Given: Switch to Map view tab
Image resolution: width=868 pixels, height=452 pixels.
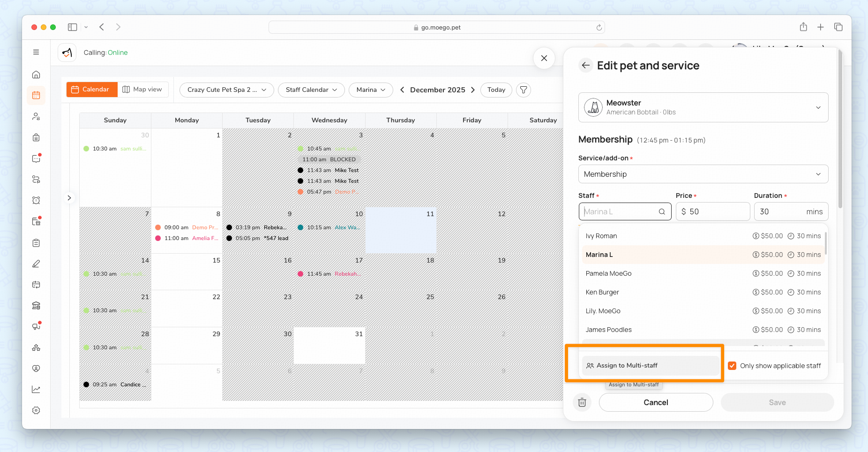Looking at the screenshot, I should coord(142,90).
